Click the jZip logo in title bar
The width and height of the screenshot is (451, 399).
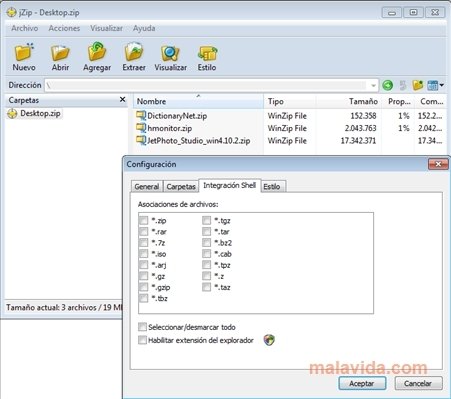pos(11,12)
